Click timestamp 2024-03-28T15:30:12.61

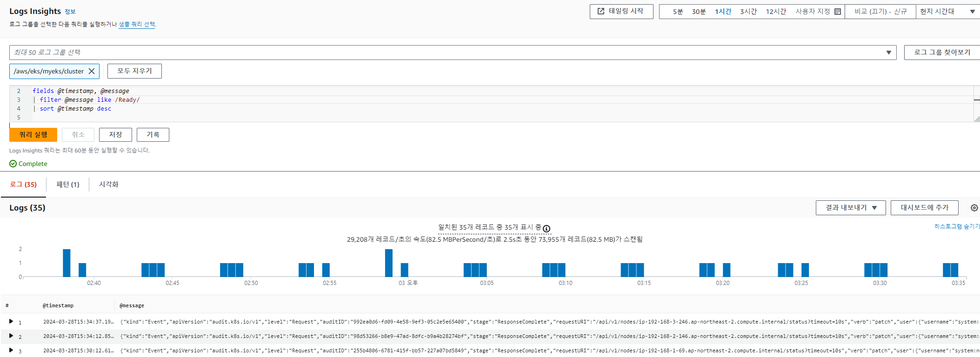[x=78, y=350]
